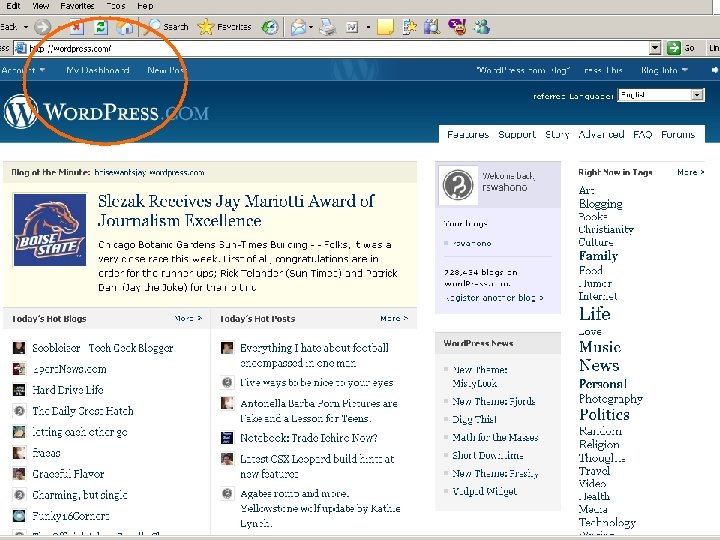Click More link beside Today's Hot Blogs
This screenshot has width=720, height=540.
(x=188, y=318)
